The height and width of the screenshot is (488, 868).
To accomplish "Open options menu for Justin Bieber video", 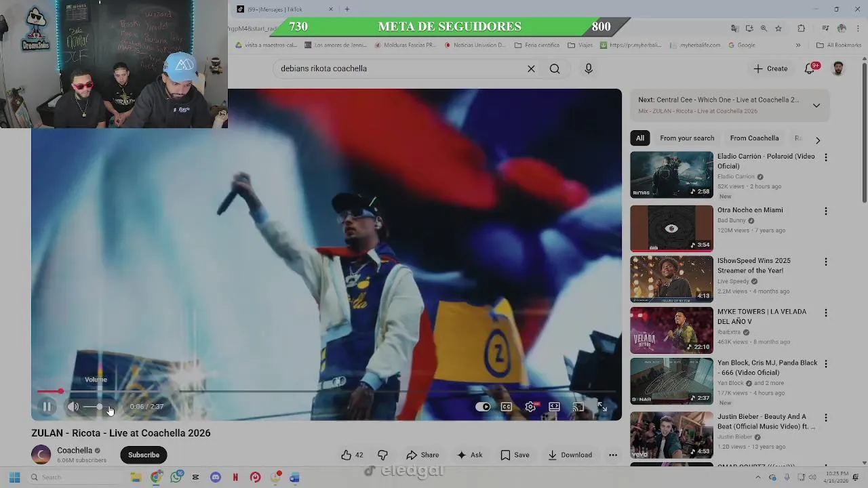I will [825, 418].
